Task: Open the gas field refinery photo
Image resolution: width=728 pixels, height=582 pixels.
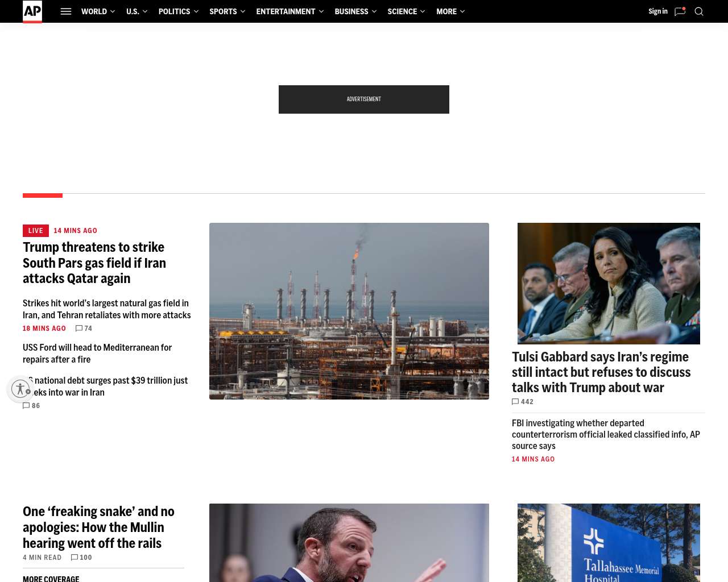Action: pyautogui.click(x=349, y=311)
